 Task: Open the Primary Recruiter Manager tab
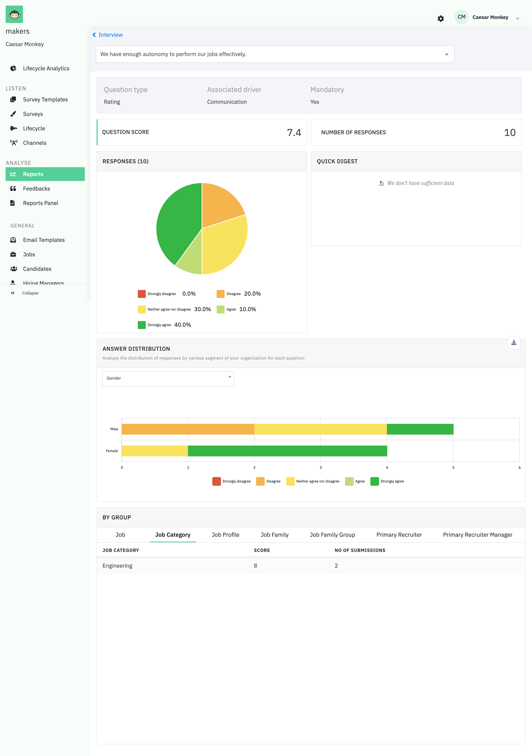477,535
